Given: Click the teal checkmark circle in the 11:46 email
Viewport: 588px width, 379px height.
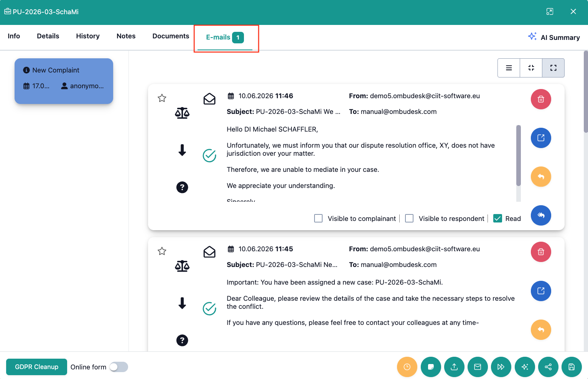Looking at the screenshot, I should point(209,155).
